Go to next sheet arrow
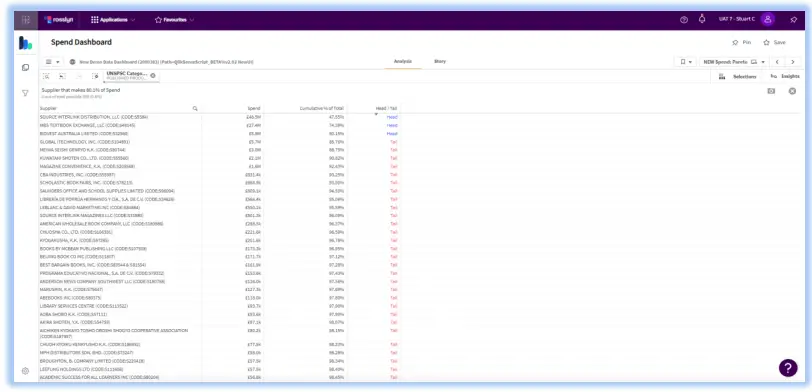This screenshot has height=392, width=812. [793, 62]
